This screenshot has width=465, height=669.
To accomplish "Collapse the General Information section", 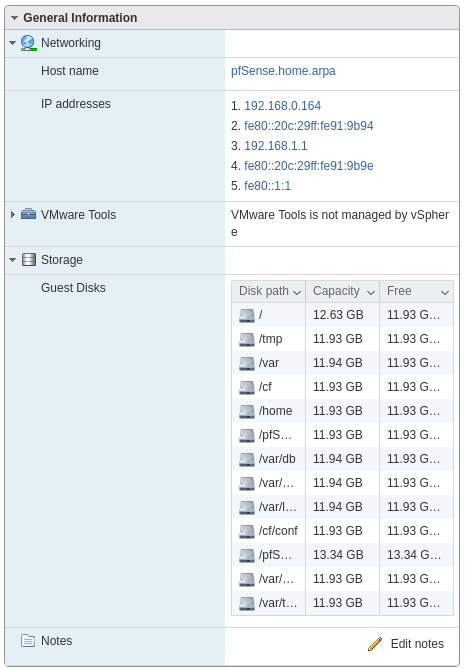I will pyautogui.click(x=15, y=18).
